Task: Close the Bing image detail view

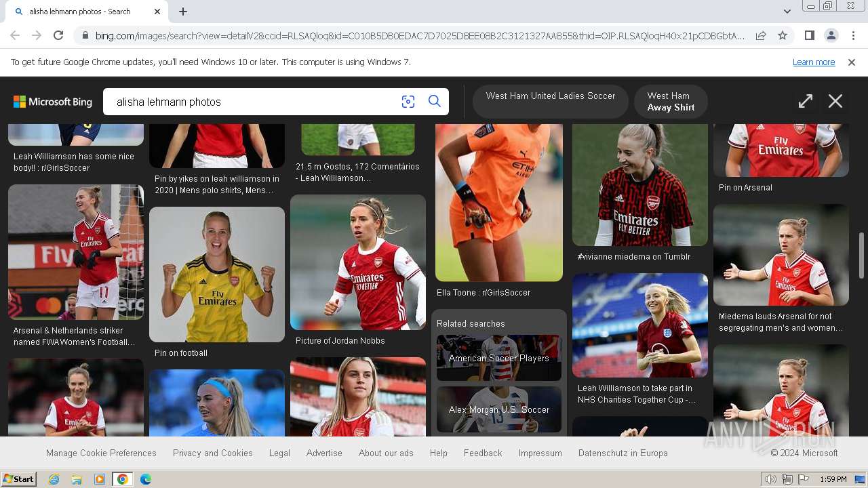Action: coord(835,102)
